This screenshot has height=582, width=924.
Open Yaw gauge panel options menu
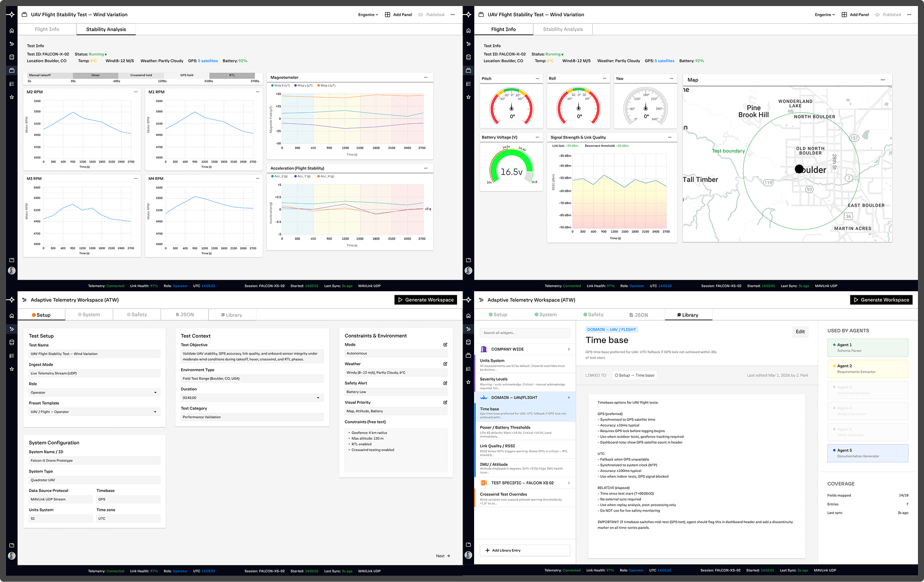[x=671, y=78]
